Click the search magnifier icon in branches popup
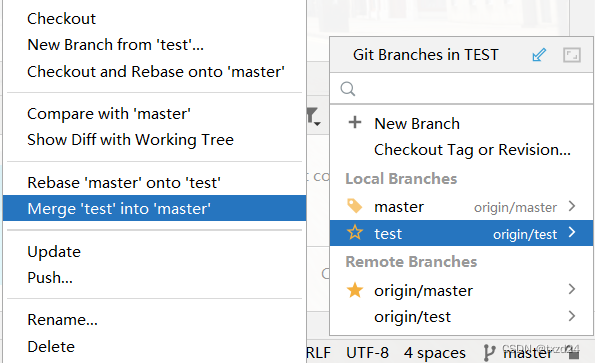 348,89
